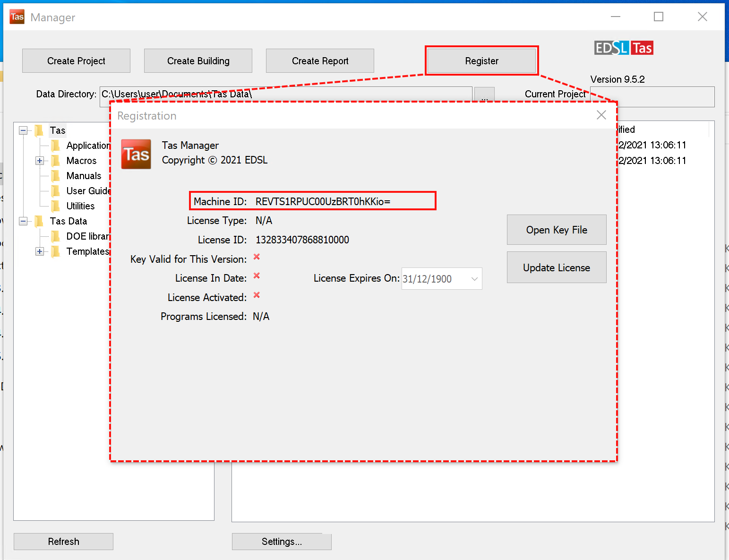Click the License ID number 132833407868810000
This screenshot has height=560, width=729.
click(302, 240)
